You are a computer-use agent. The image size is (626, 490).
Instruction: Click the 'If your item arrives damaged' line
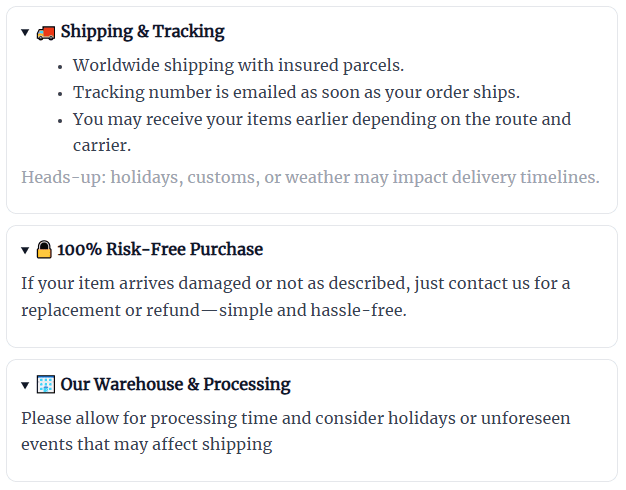tap(296, 284)
